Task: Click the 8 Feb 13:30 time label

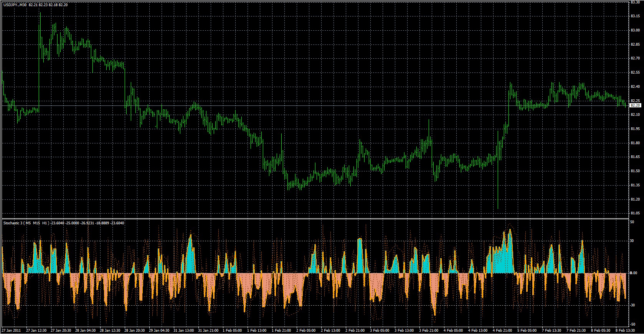Action: pos(625,330)
